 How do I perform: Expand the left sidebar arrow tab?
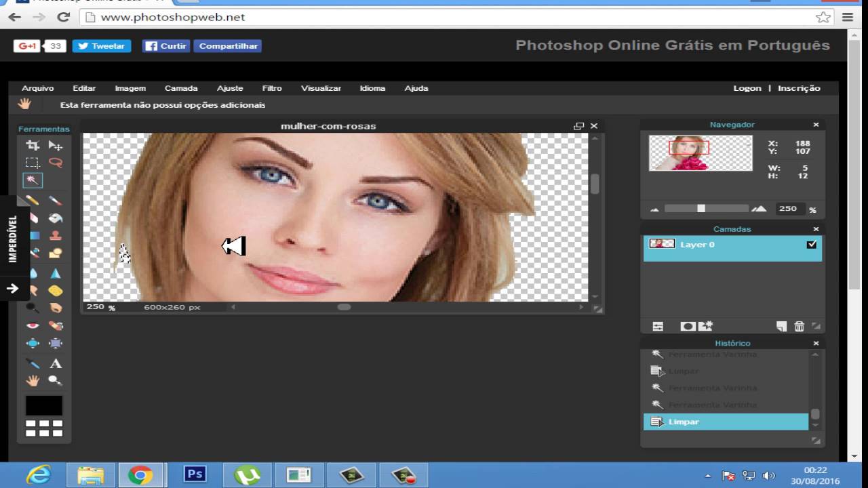(12, 289)
